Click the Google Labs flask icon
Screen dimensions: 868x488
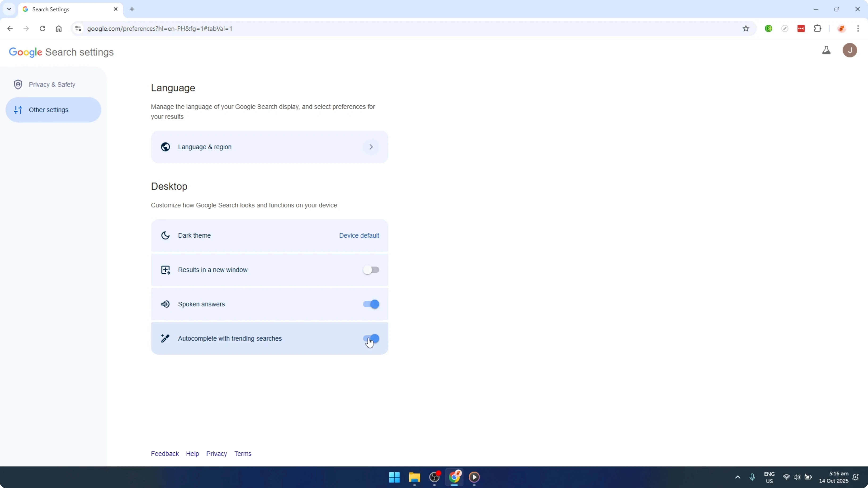click(826, 50)
